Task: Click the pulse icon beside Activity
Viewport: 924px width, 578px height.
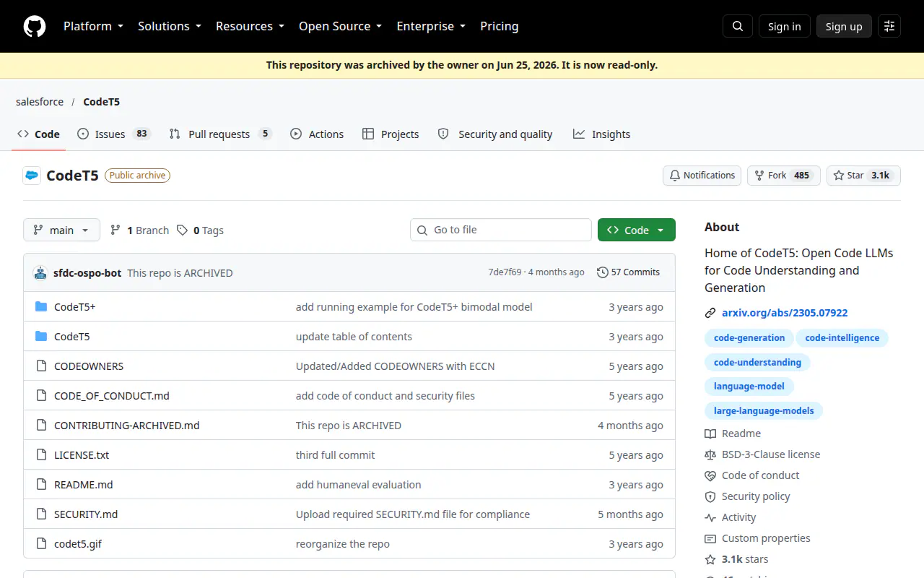Action: tap(710, 517)
